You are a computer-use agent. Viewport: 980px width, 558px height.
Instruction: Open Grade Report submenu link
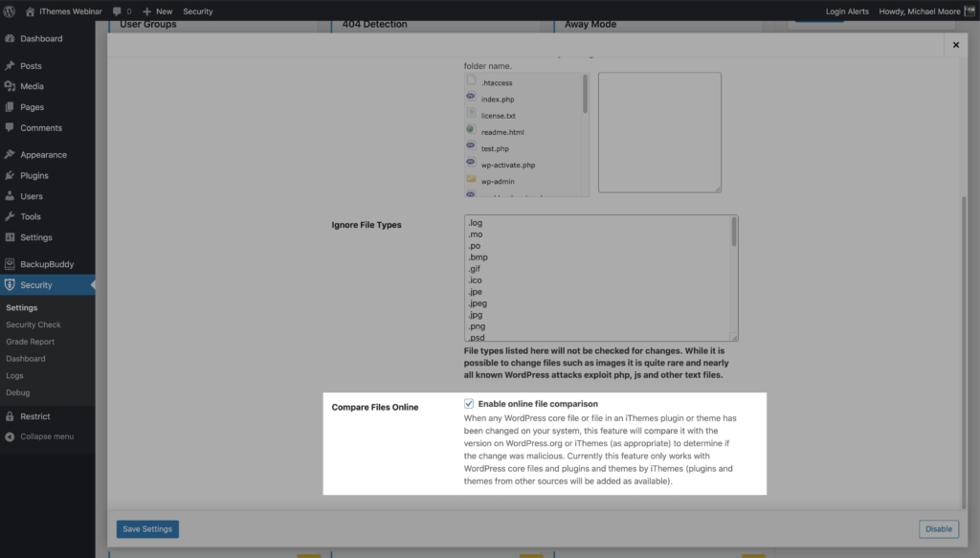click(30, 342)
